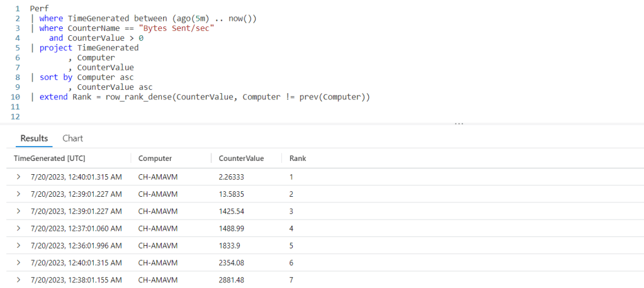Select the cell with value 2.26333
Image resolution: width=644 pixels, height=288 pixels.
click(232, 177)
